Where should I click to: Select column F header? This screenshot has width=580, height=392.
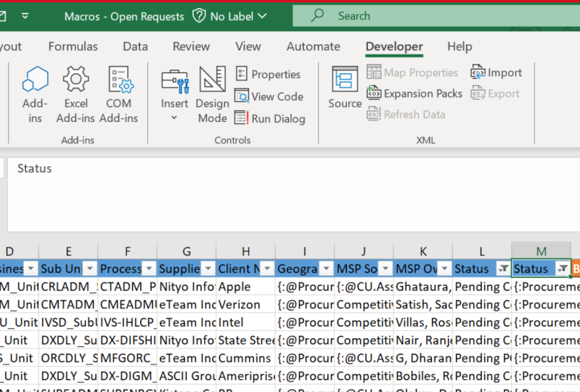tap(128, 251)
